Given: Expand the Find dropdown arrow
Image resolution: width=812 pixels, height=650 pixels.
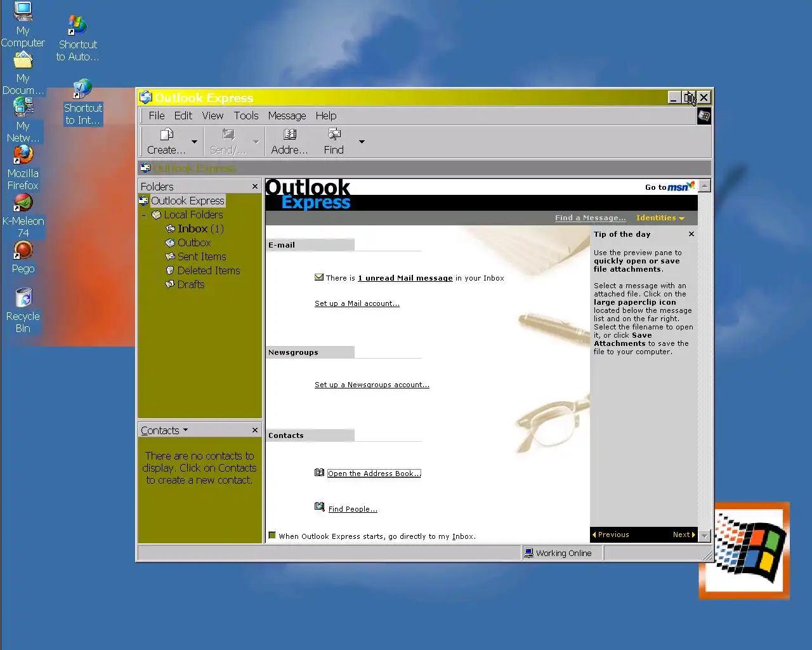Looking at the screenshot, I should [362, 142].
